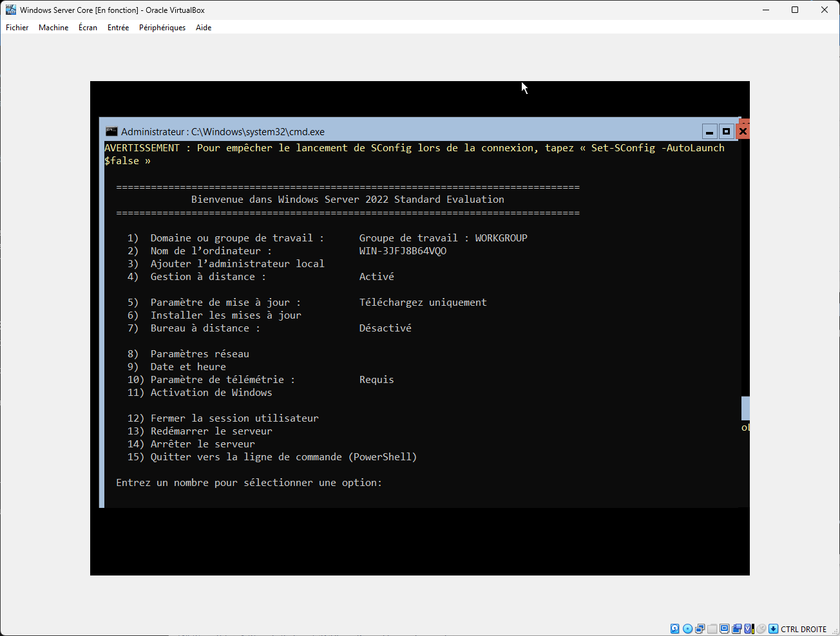This screenshot has width=840, height=636.
Task: Click the 'Téléchargez uniquement' update value
Action: click(x=423, y=303)
